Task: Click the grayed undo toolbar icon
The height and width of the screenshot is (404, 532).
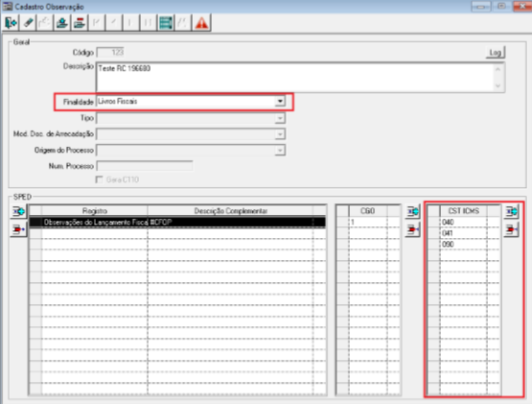Action: (45, 23)
